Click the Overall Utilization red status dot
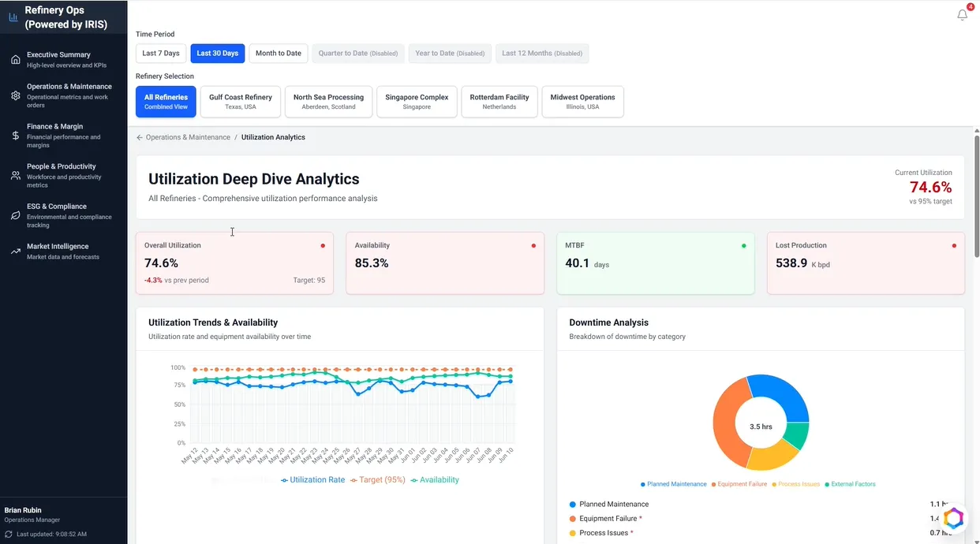 click(323, 246)
